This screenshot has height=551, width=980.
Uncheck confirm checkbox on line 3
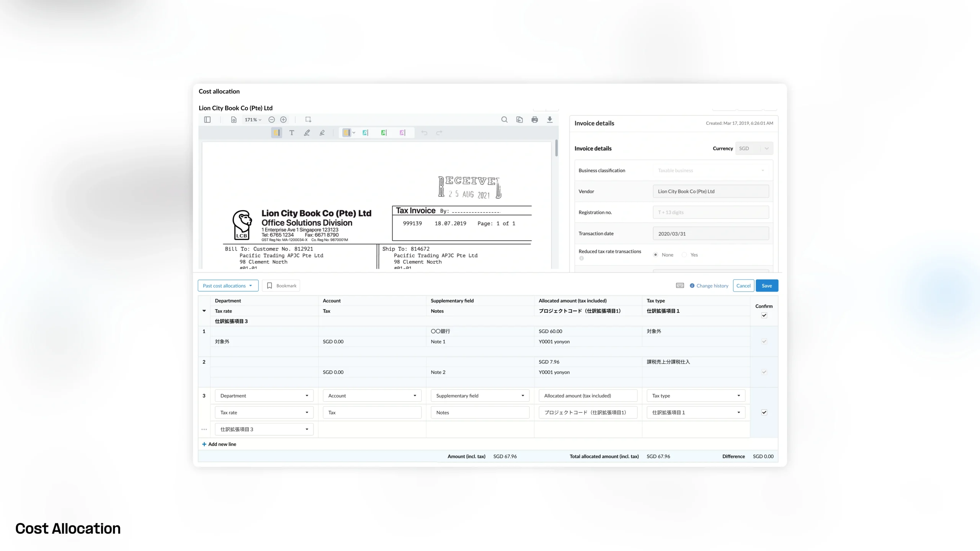[x=764, y=412]
